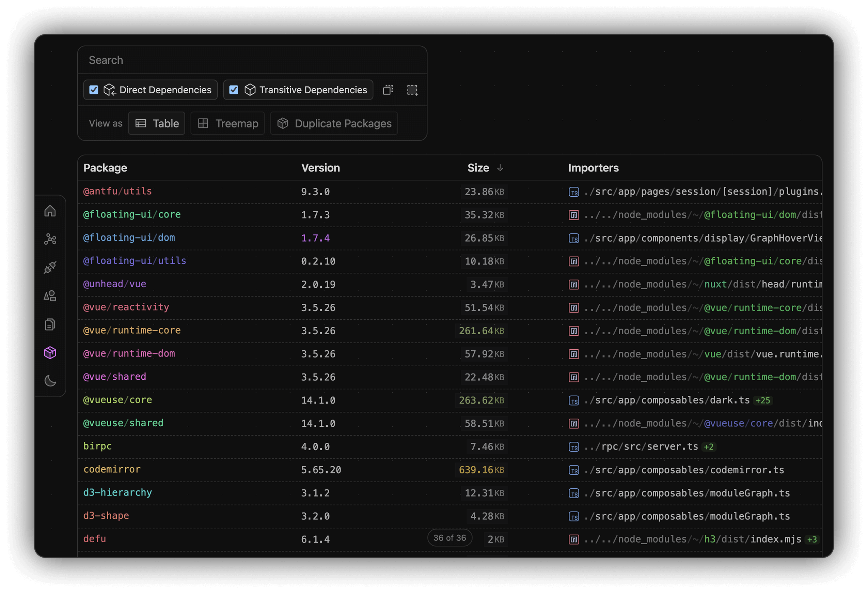868x592 pixels.
Task: Open the assets files sidebar icon
Action: 50,324
